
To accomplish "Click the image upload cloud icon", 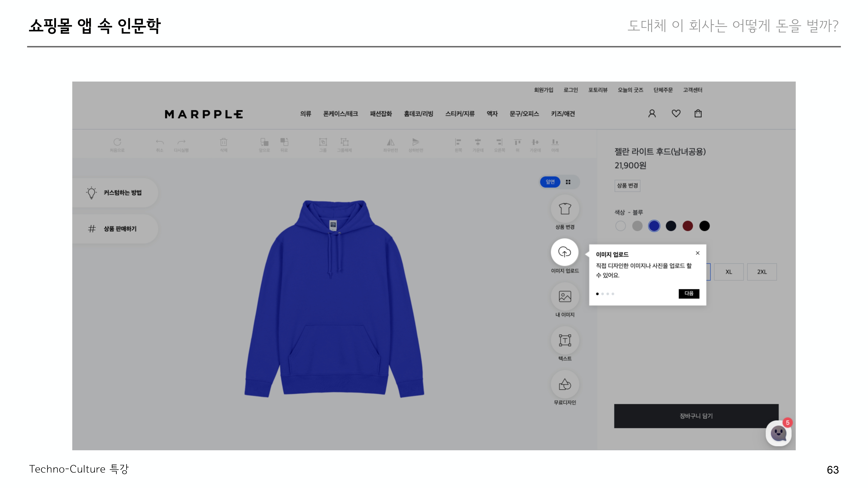I will click(564, 252).
